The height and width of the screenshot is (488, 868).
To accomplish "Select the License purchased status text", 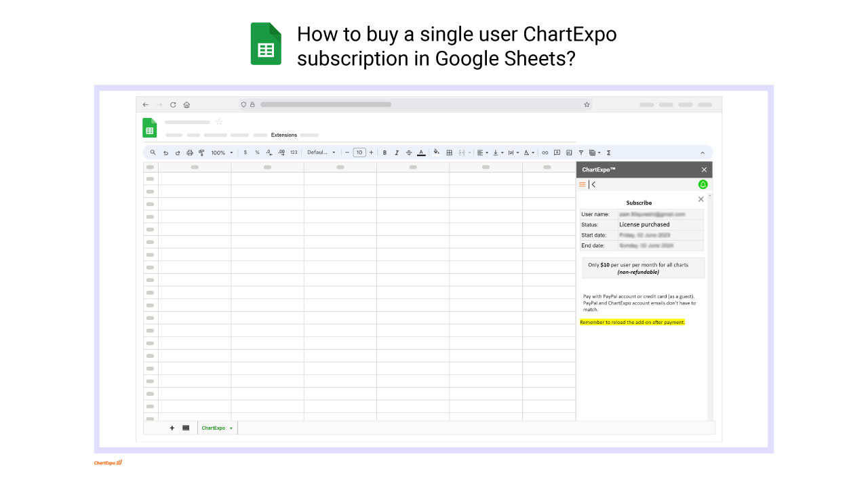I will click(644, 224).
